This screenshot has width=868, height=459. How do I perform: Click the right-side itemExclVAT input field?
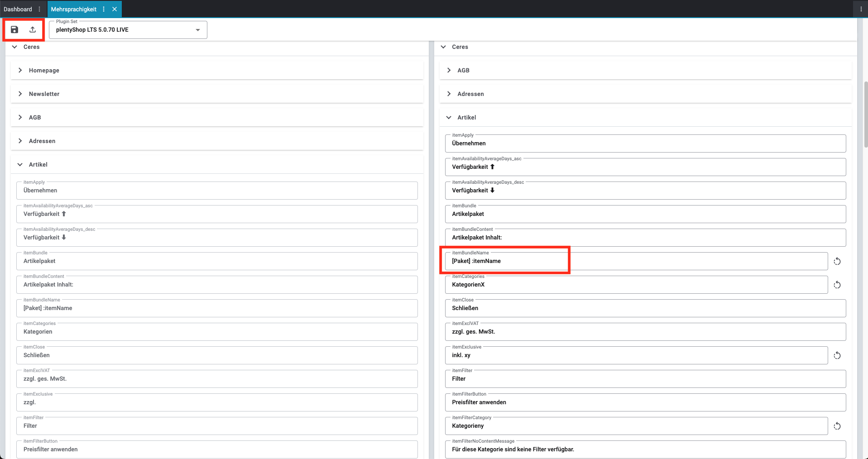tap(645, 332)
